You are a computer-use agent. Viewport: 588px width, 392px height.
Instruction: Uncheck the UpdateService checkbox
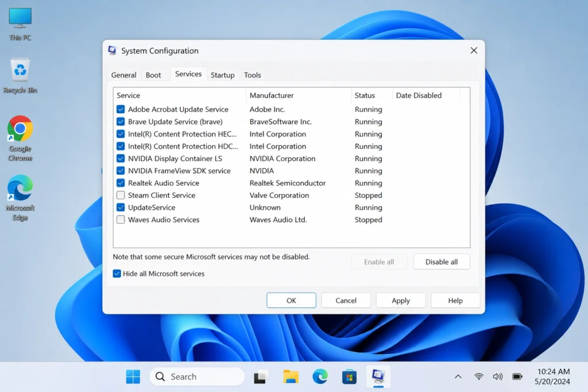click(121, 207)
